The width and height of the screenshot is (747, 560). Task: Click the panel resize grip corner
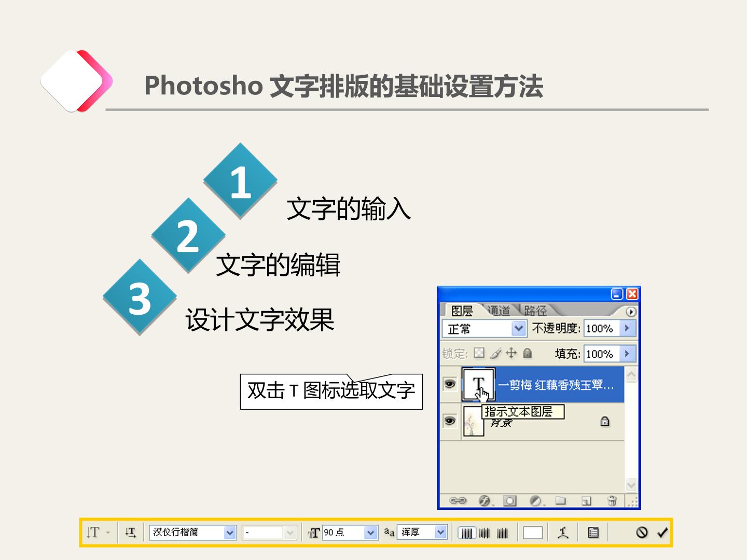click(632, 502)
